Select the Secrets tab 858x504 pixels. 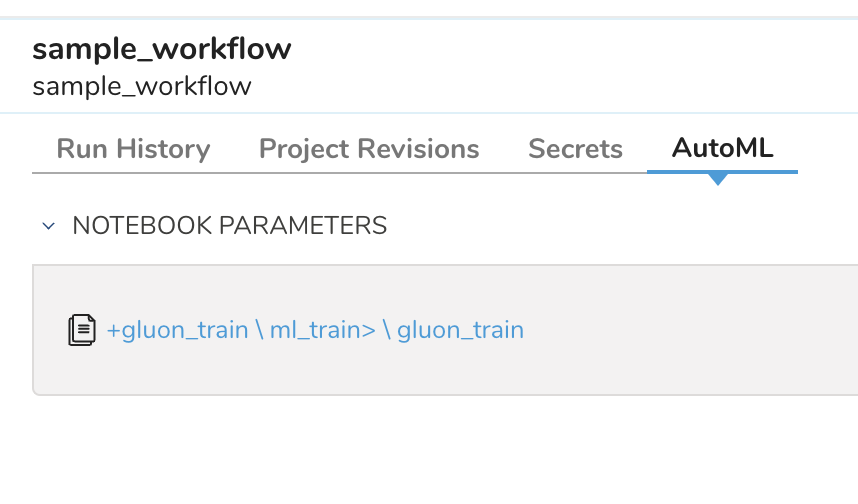(575, 149)
